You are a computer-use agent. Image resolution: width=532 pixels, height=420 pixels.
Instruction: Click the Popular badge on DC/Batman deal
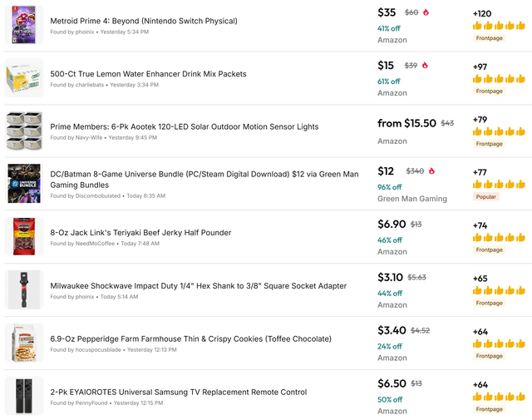pos(485,196)
